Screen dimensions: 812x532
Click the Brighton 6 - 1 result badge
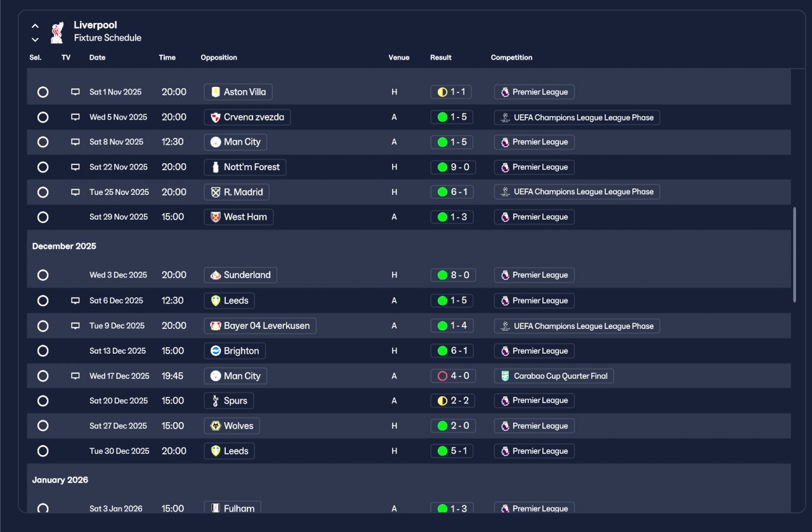point(452,351)
